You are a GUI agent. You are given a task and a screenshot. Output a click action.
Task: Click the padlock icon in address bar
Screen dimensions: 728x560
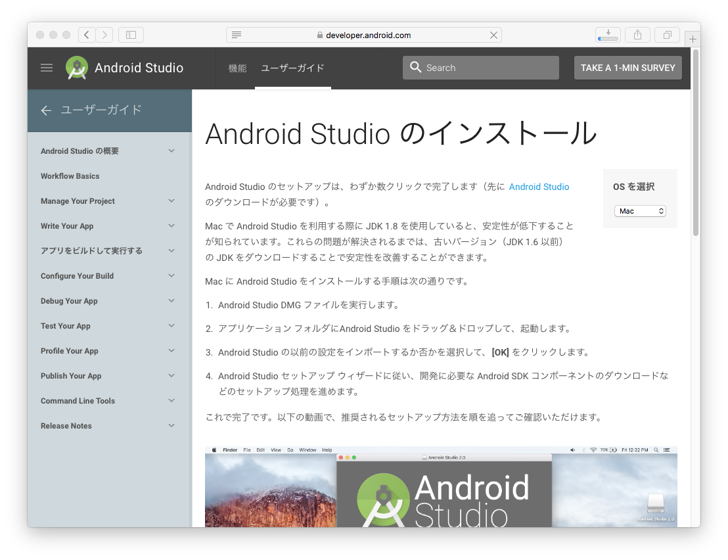pyautogui.click(x=320, y=35)
